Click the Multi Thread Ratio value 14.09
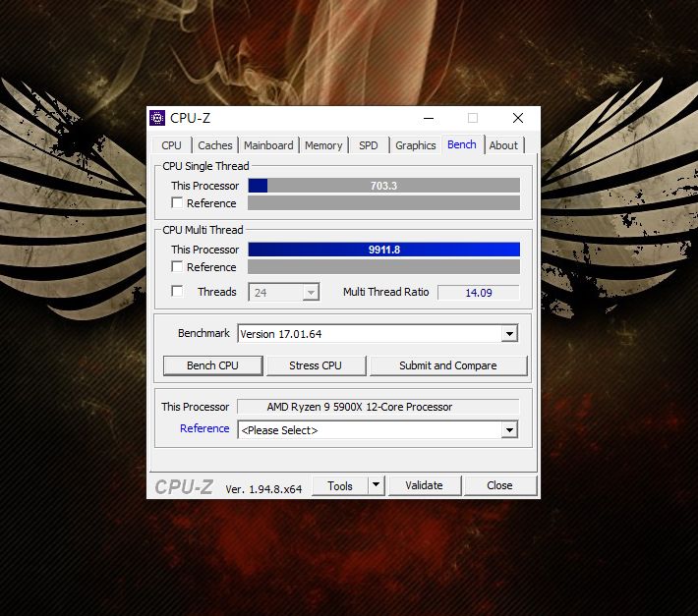 coord(479,293)
